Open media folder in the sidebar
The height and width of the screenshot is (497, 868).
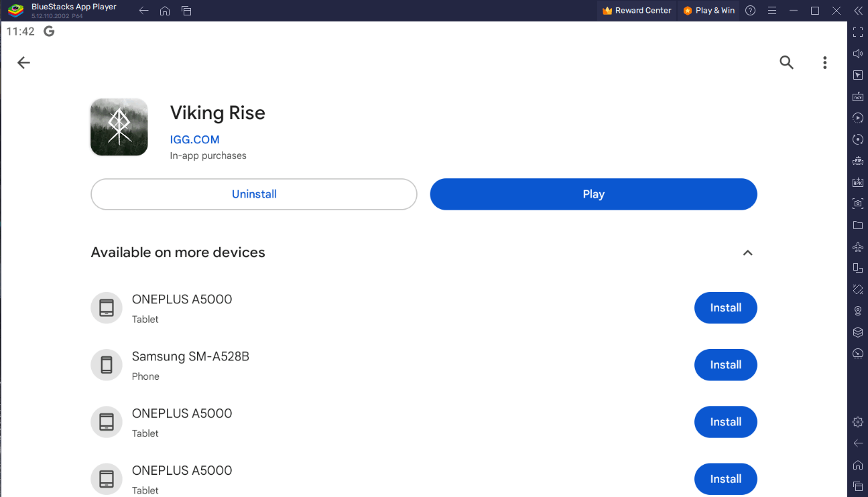click(858, 225)
